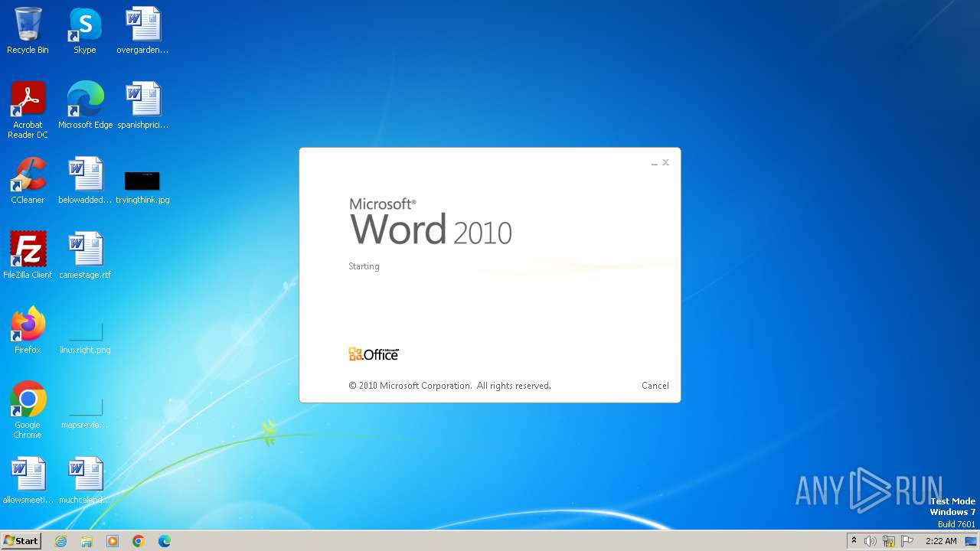Screen dimensions: 980x551
Task: Show hidden system tray icons
Action: pyautogui.click(x=854, y=541)
